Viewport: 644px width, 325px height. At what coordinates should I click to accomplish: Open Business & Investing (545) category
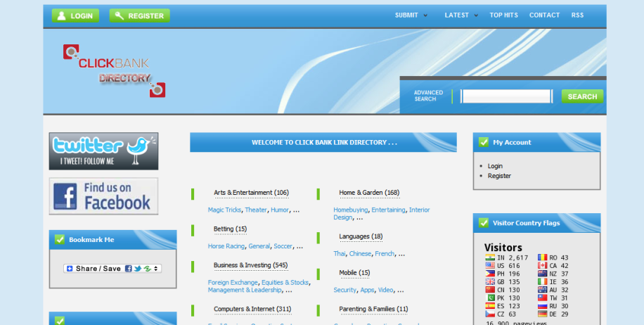[x=250, y=265]
